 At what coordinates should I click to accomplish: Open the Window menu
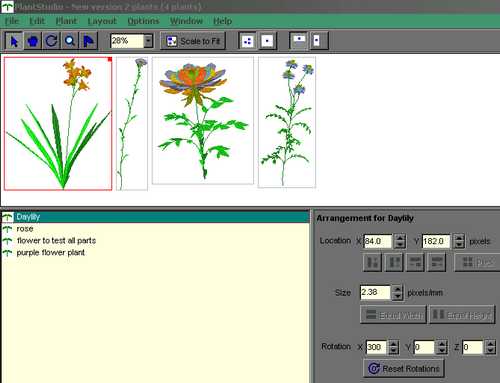pos(186,21)
